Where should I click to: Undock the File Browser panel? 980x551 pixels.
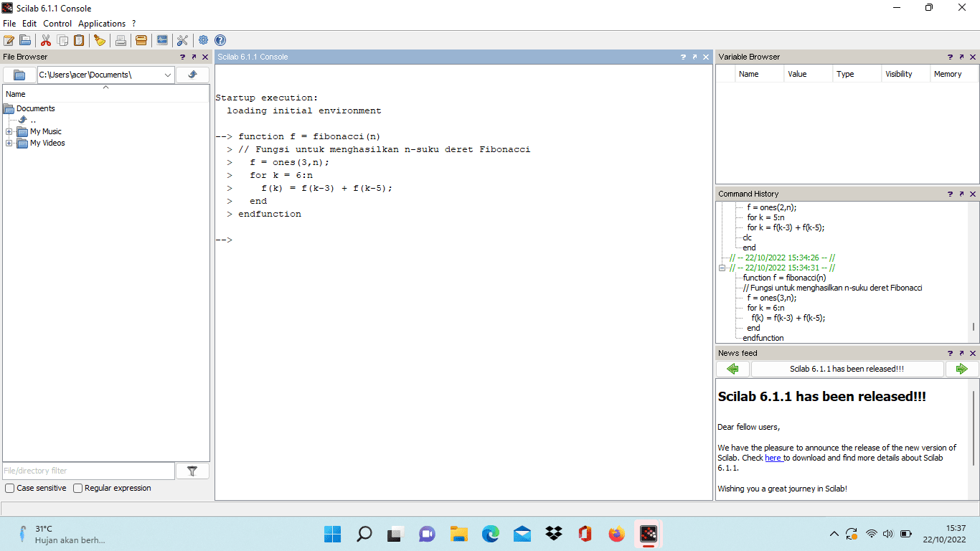pos(194,57)
